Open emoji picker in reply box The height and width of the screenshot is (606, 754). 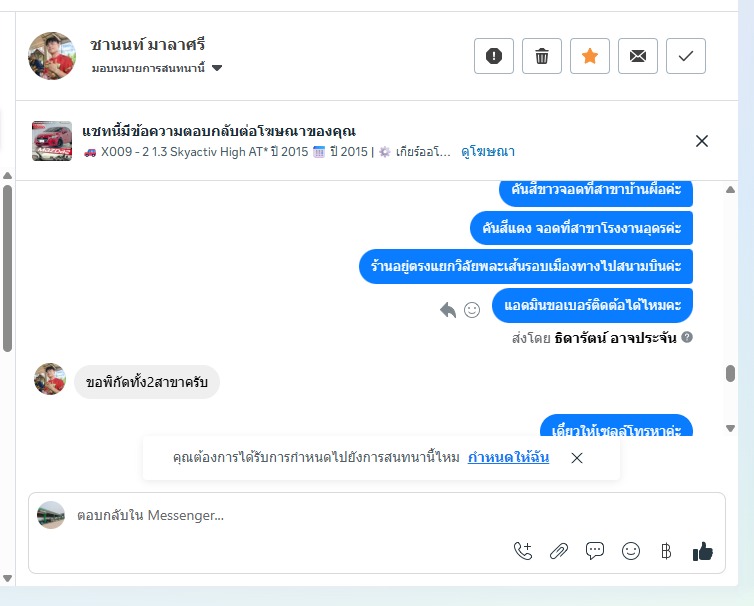click(631, 551)
